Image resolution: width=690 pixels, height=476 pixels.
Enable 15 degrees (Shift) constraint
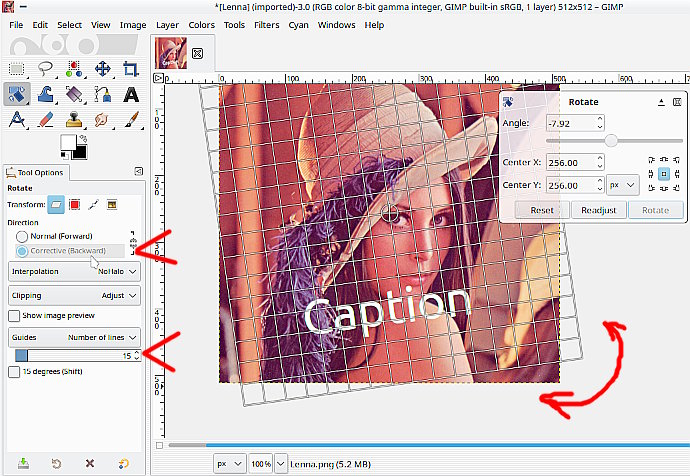[14, 372]
